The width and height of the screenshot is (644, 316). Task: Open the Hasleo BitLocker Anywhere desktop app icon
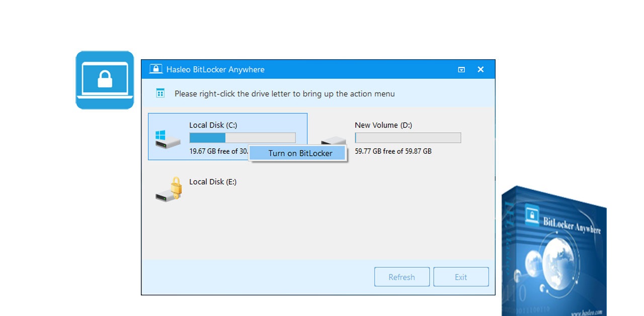(x=105, y=79)
